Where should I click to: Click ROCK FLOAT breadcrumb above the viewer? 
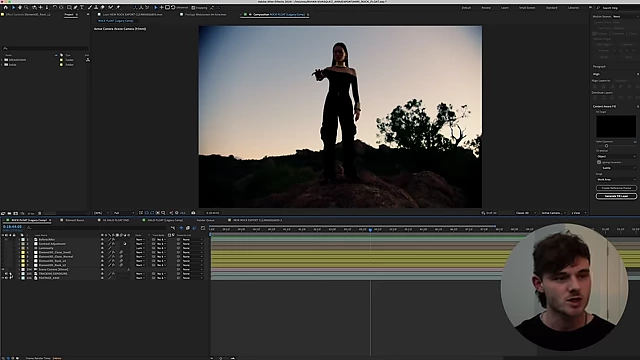pos(116,20)
